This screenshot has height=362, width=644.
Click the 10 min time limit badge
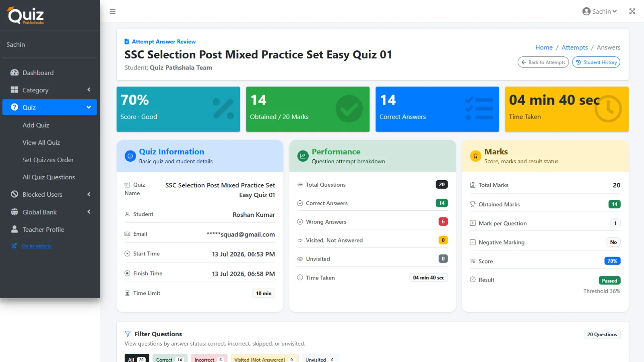click(x=264, y=293)
